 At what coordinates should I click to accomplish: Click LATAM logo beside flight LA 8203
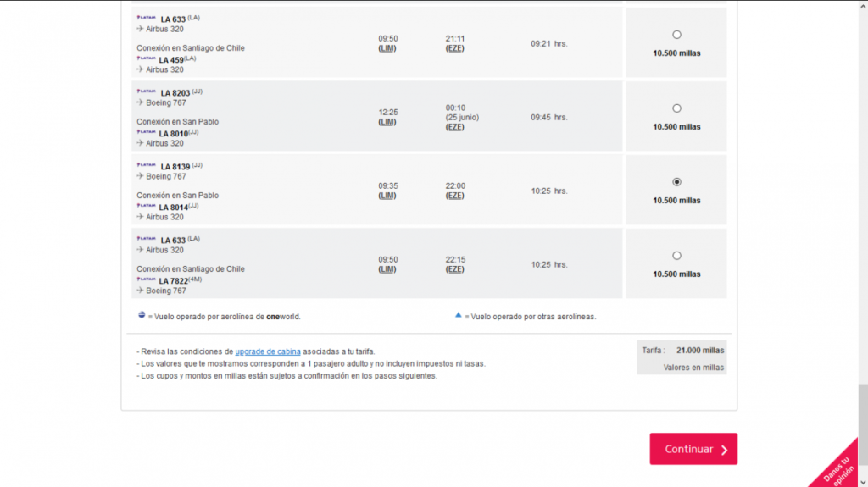[146, 91]
